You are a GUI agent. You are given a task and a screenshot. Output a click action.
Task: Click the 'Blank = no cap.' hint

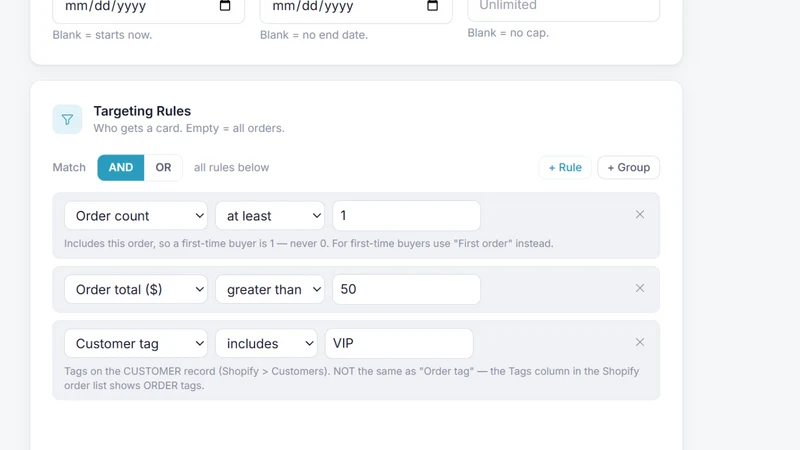[508, 33]
